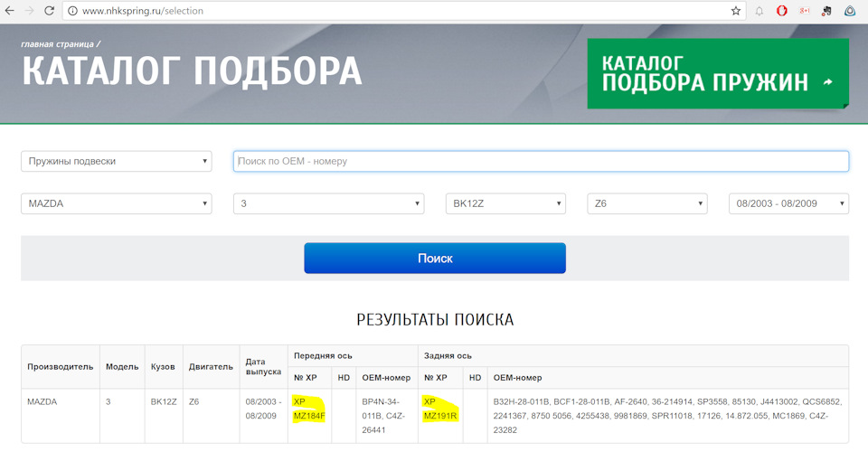Reload the page with refresh icon
The width and height of the screenshot is (868, 452).
(49, 11)
